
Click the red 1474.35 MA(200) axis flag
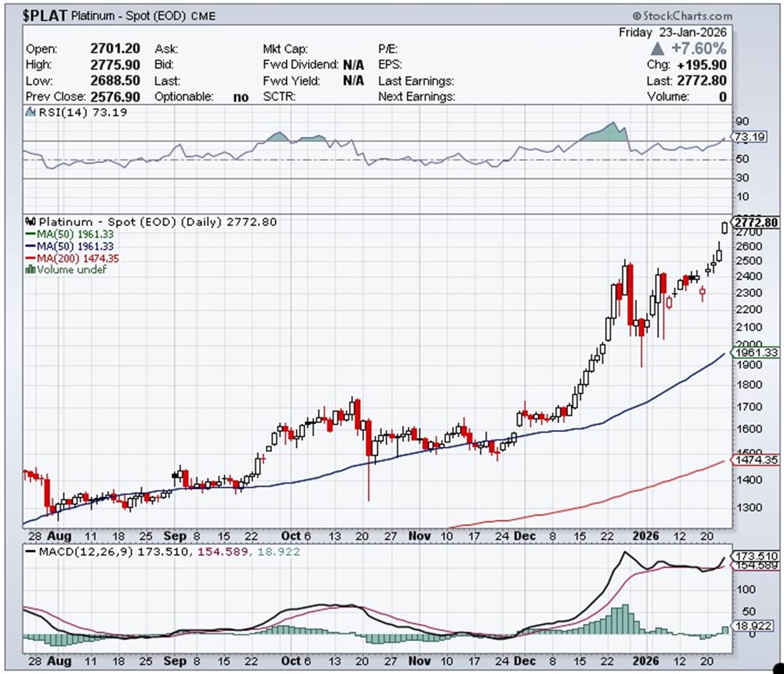pos(755,460)
